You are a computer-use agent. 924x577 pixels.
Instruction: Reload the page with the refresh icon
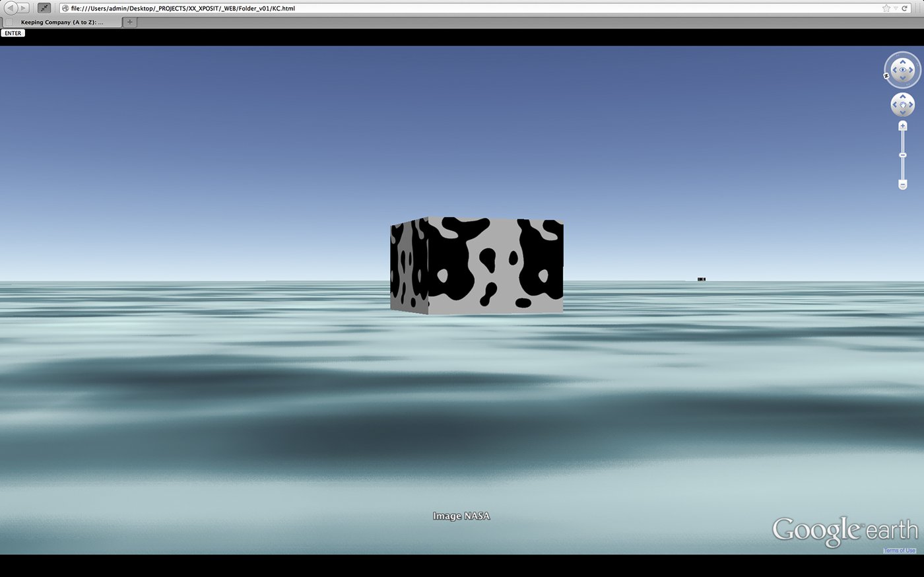click(x=905, y=9)
